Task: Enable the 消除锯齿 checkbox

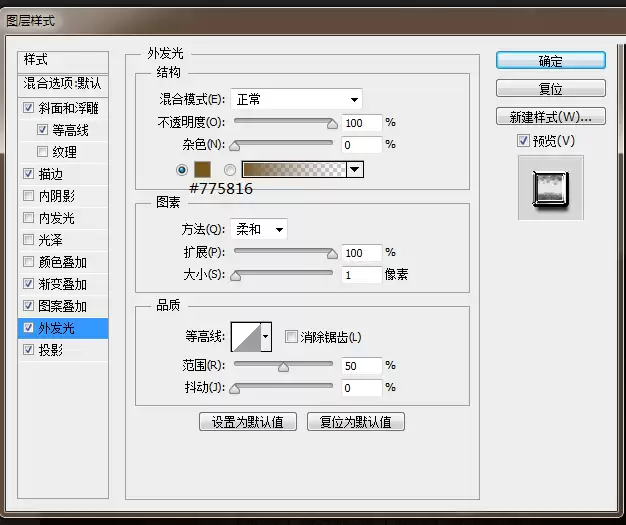Action: (291, 337)
